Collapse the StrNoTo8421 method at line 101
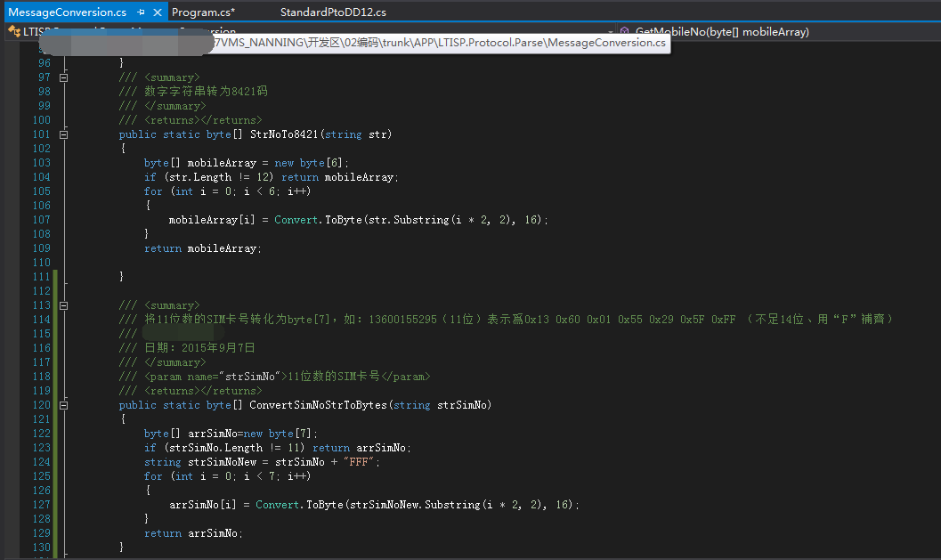The image size is (941, 560). (63, 134)
